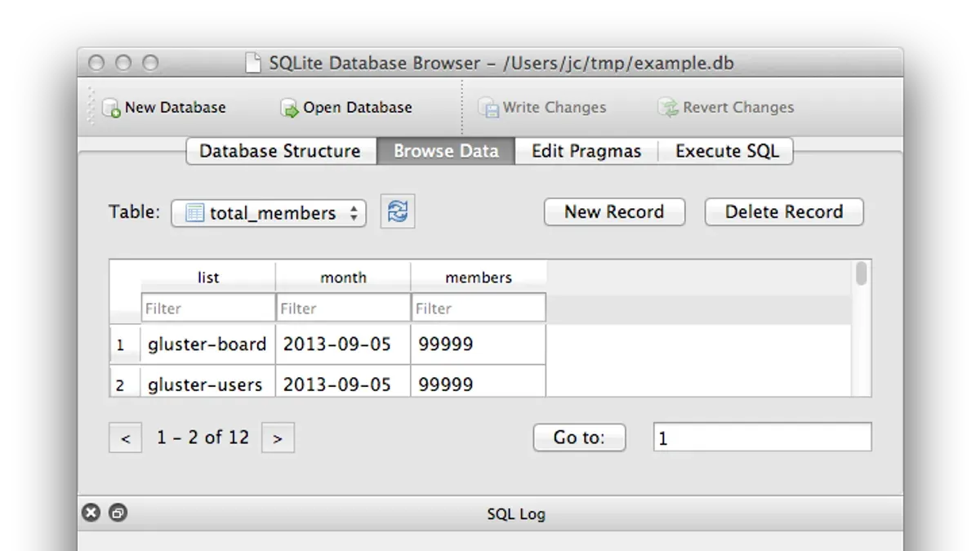Select the Browse Data tab
The image size is (980, 551).
coord(446,151)
